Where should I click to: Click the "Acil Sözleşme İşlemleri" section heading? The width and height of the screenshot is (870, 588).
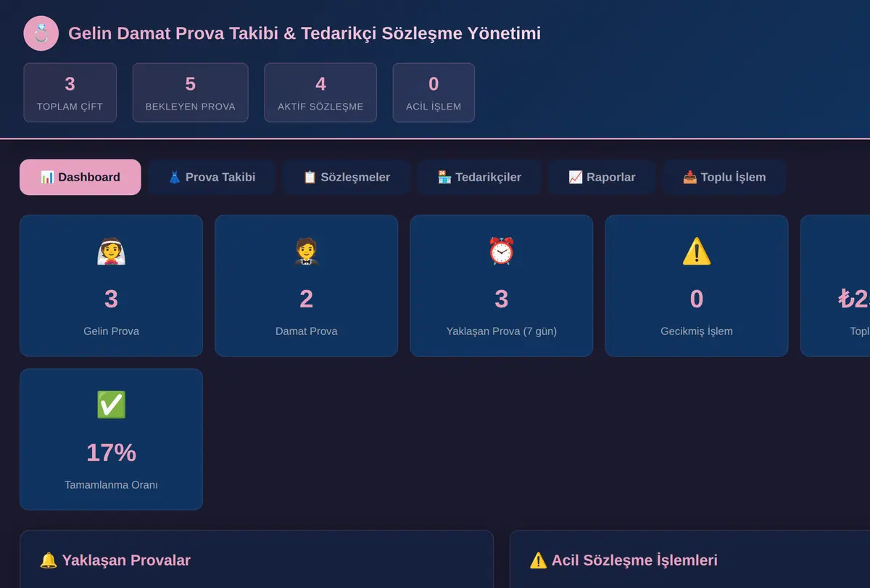click(634, 560)
